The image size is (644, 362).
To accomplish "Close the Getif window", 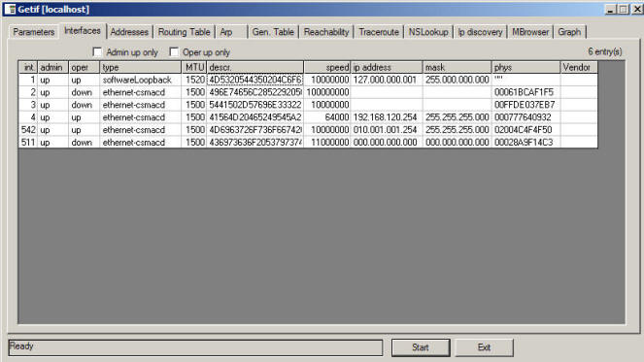I will (x=637, y=9).
